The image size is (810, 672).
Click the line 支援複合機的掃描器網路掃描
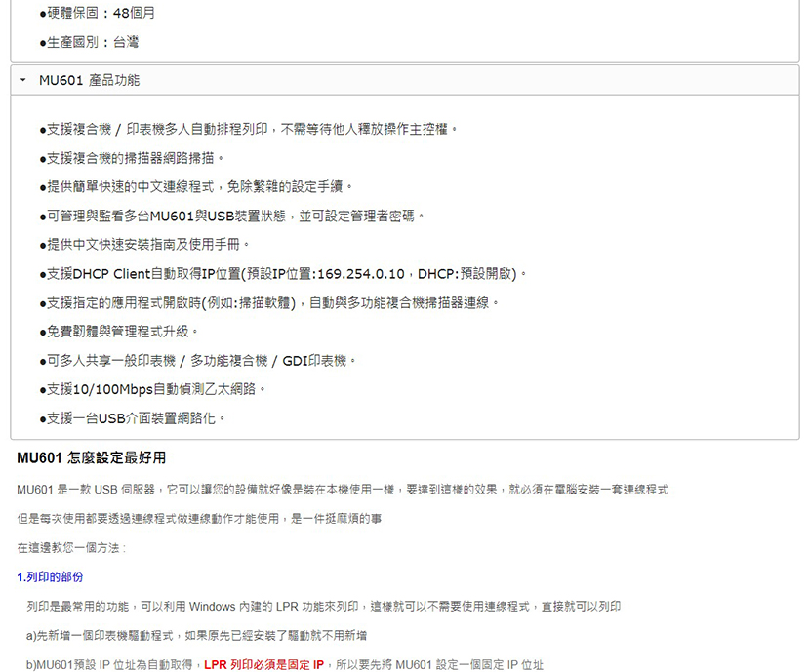132,158
